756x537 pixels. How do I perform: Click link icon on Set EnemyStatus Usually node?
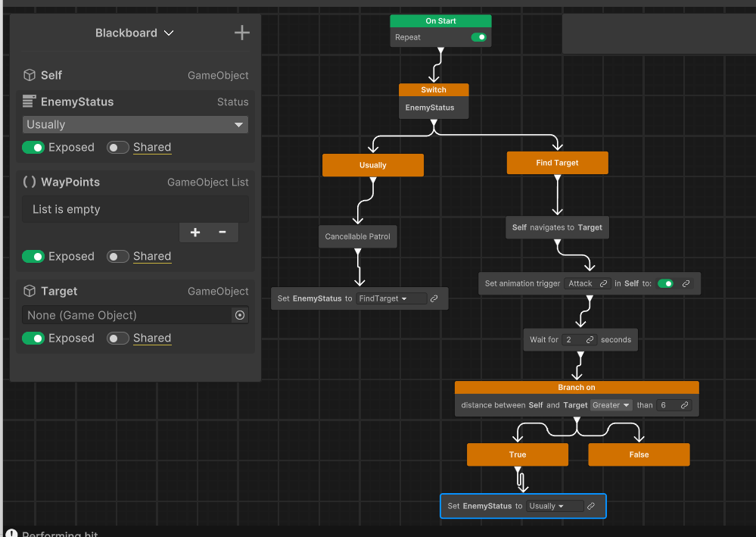point(591,506)
